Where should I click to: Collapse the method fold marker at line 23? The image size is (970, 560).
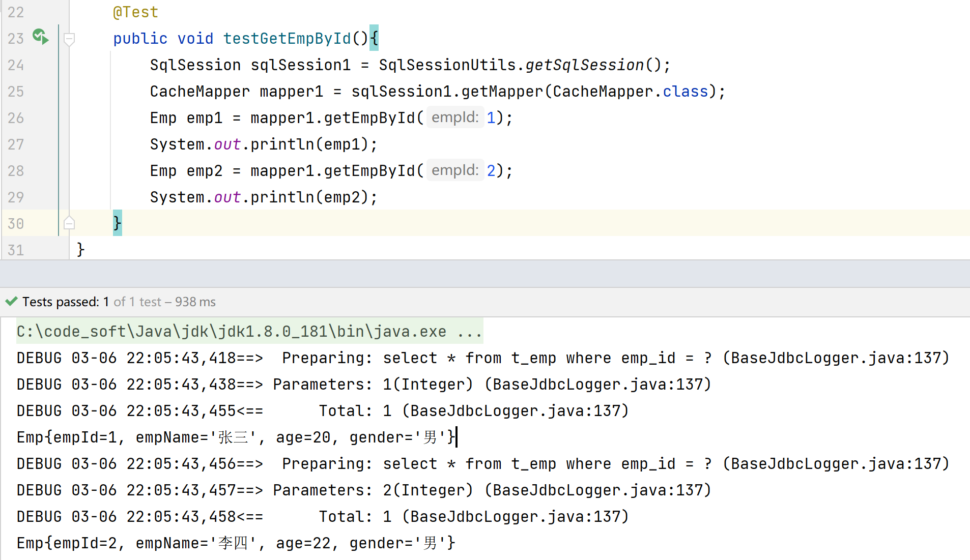[x=69, y=39]
